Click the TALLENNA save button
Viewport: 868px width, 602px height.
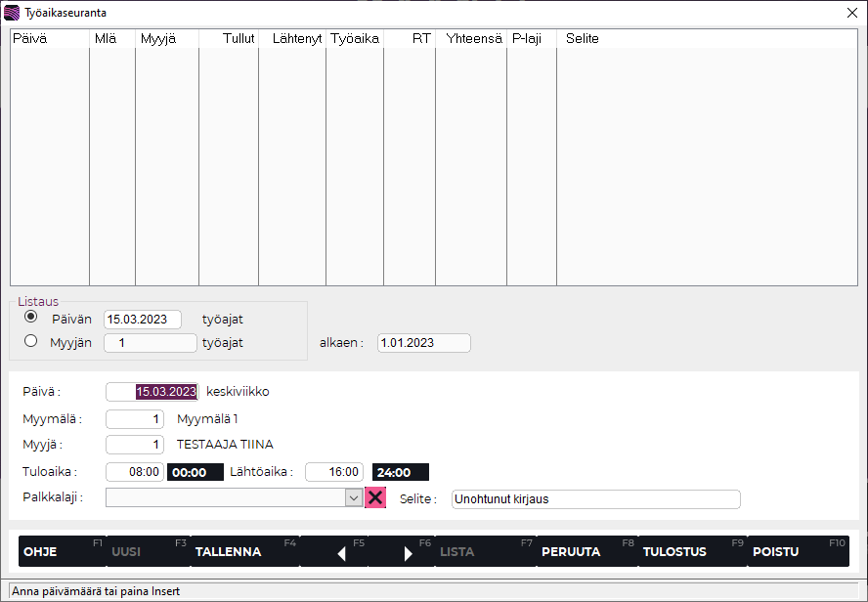[244, 551]
